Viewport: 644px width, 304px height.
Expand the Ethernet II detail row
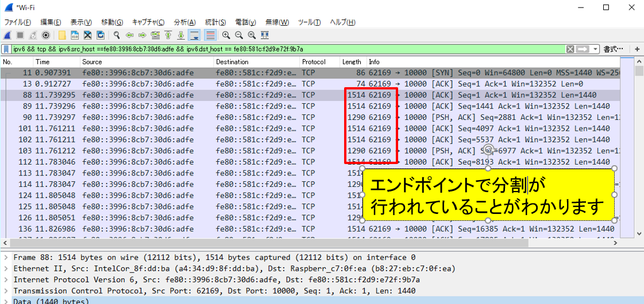tap(6, 268)
